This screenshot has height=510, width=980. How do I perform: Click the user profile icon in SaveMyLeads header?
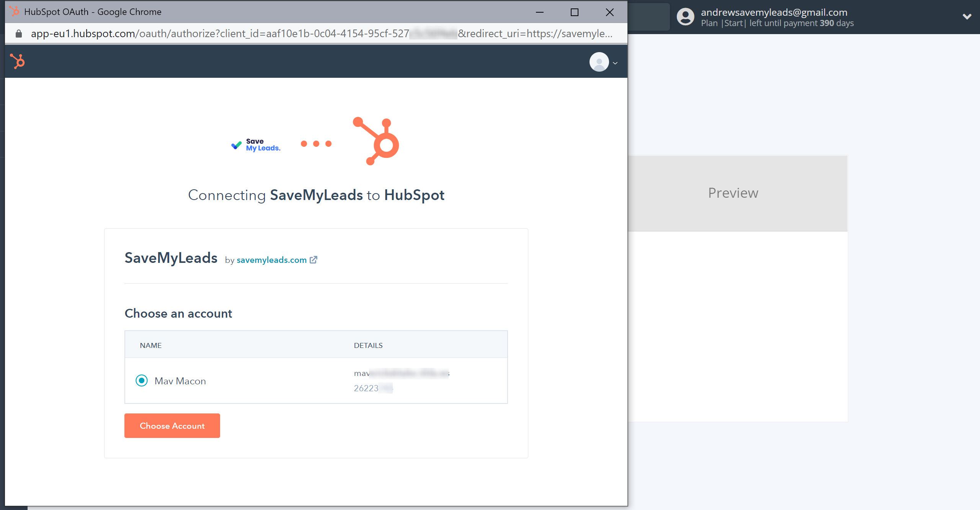point(685,17)
